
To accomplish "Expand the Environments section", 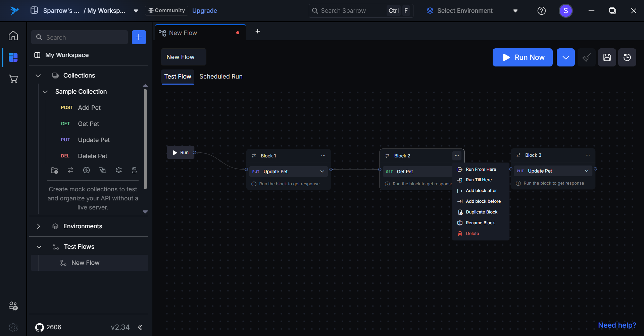I will coord(39,226).
